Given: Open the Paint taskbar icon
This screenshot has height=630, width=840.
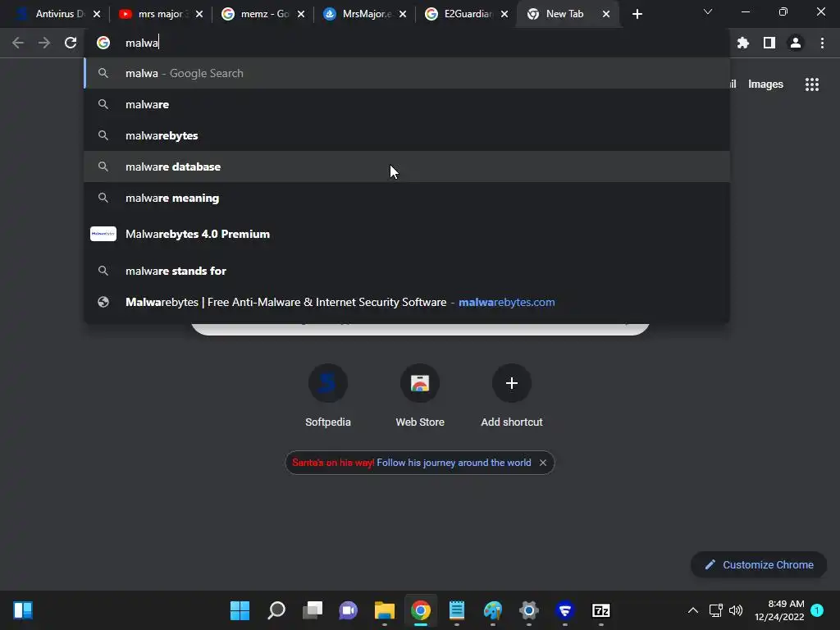Looking at the screenshot, I should 493,610.
